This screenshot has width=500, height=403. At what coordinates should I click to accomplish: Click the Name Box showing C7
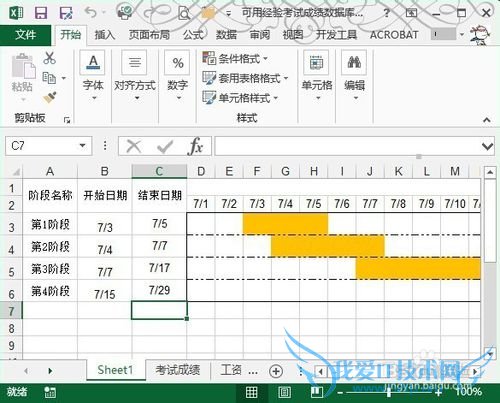(42, 146)
